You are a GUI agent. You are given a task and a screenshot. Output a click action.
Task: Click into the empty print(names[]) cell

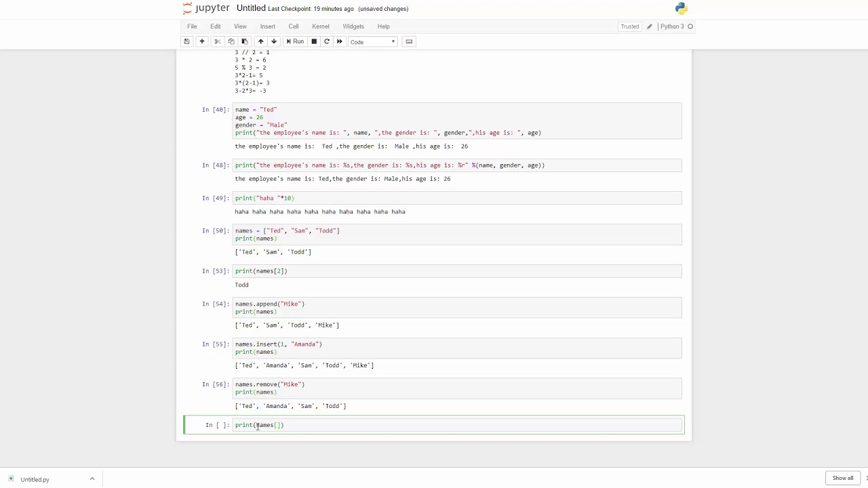coord(457,425)
